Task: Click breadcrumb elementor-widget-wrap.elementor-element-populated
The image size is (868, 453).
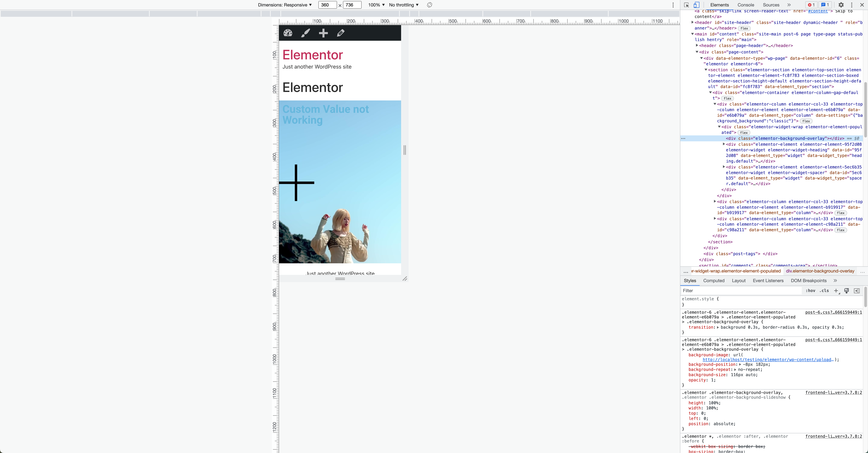Action: (736, 271)
